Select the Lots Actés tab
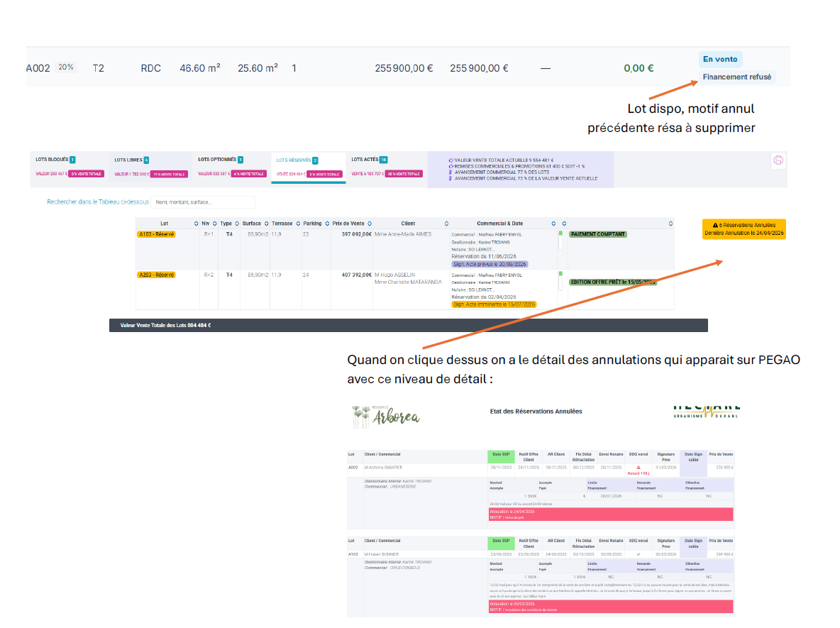This screenshot has height=628, width=840. (387, 167)
